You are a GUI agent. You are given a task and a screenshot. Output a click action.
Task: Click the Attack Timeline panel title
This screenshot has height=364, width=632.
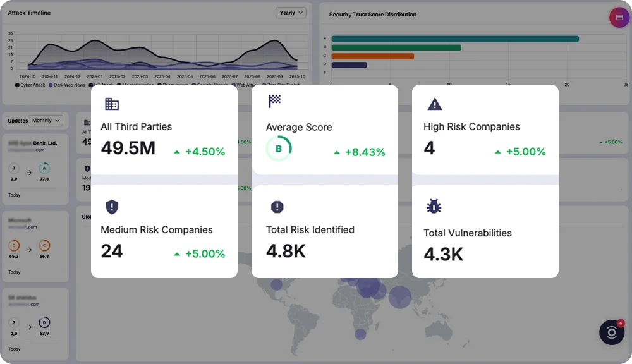click(29, 13)
